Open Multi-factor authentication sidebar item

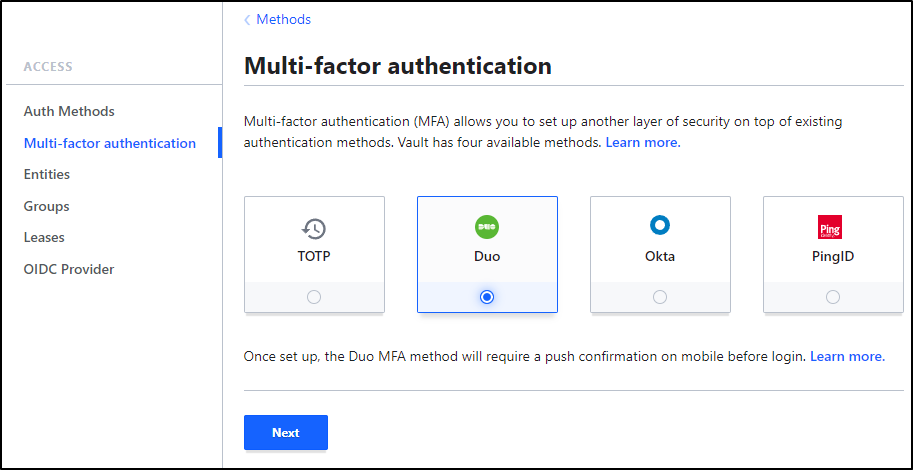[109, 143]
